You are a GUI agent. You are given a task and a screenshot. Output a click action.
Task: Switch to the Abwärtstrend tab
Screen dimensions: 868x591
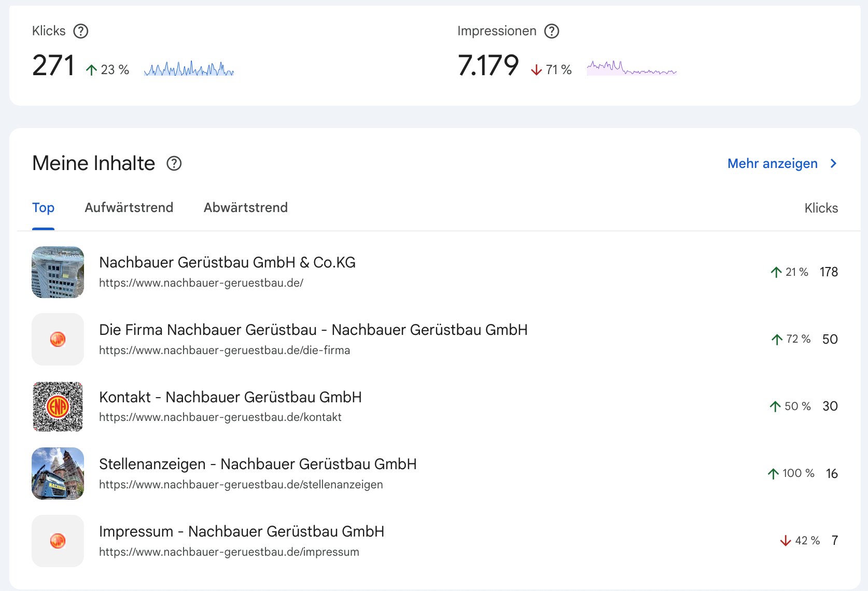tap(245, 208)
